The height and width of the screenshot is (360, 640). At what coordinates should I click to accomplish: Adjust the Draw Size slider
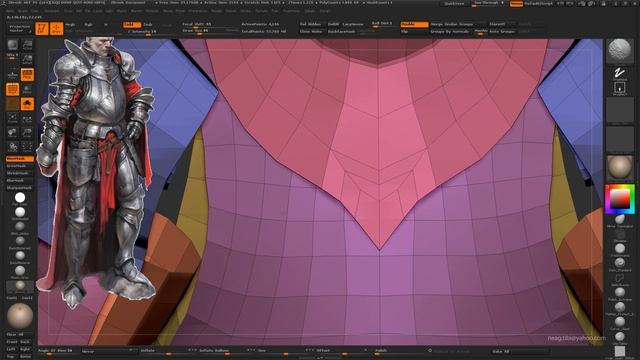210,31
